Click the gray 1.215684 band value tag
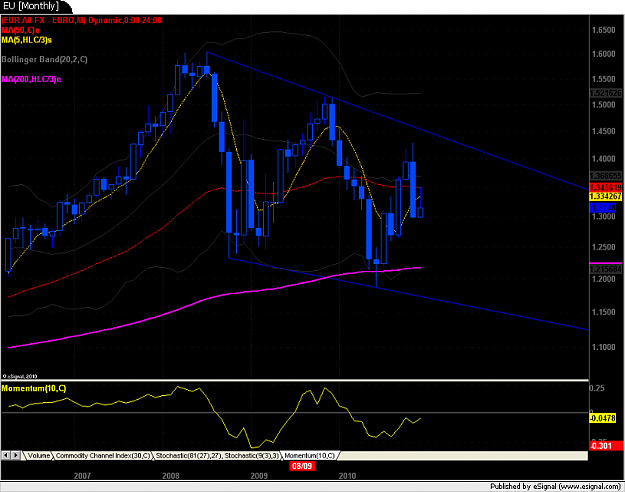Image resolution: width=625 pixels, height=492 pixels. click(605, 269)
